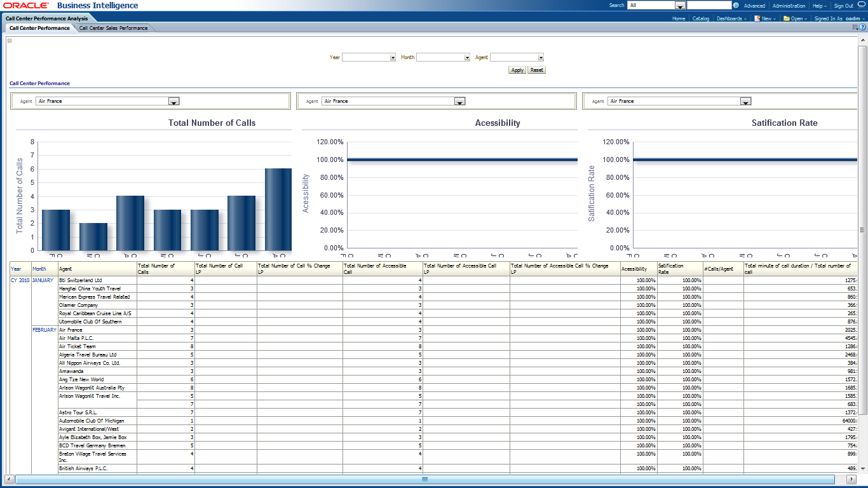Expand the Month prompt dropdown

point(466,57)
